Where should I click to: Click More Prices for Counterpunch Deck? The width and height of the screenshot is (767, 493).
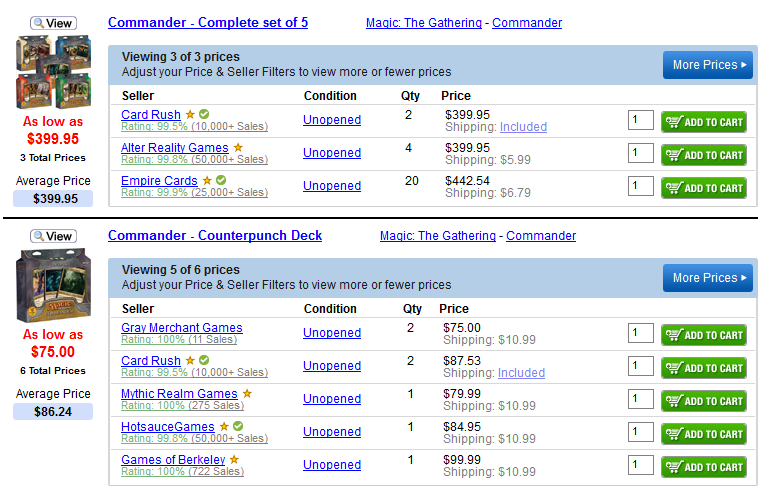(x=707, y=278)
